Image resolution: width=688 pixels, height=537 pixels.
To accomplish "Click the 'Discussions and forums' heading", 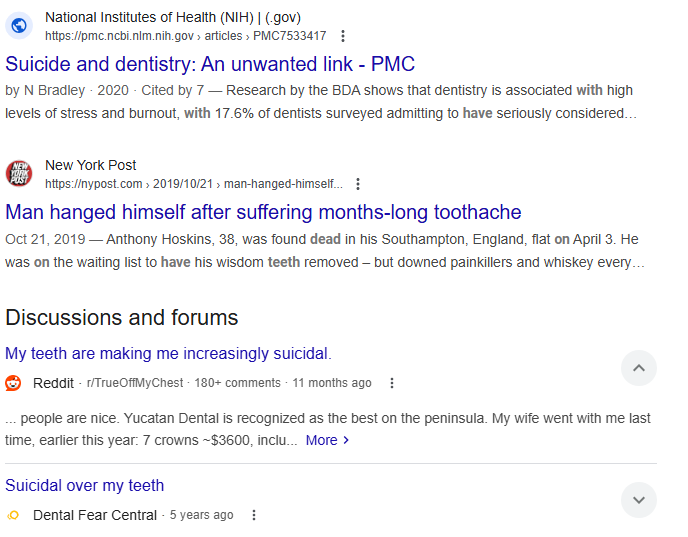I will 122,318.
